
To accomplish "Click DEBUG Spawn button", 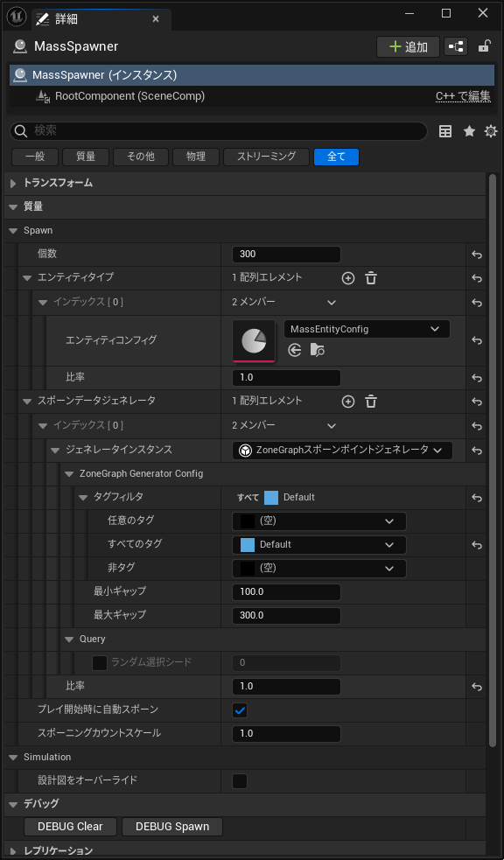I will coord(172,827).
